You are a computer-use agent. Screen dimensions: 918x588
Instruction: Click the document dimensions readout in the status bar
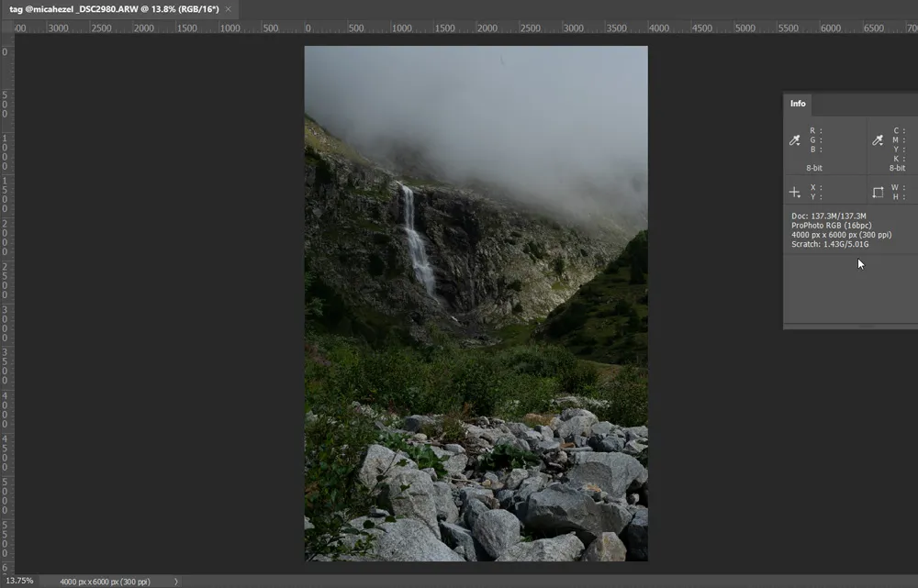[105, 581]
